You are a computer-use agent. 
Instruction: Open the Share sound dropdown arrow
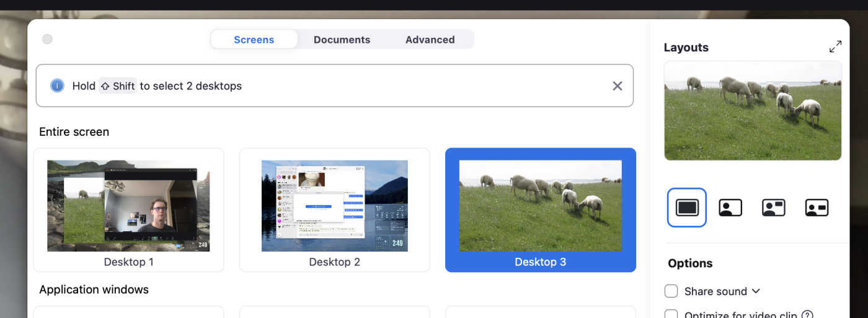pyautogui.click(x=756, y=291)
